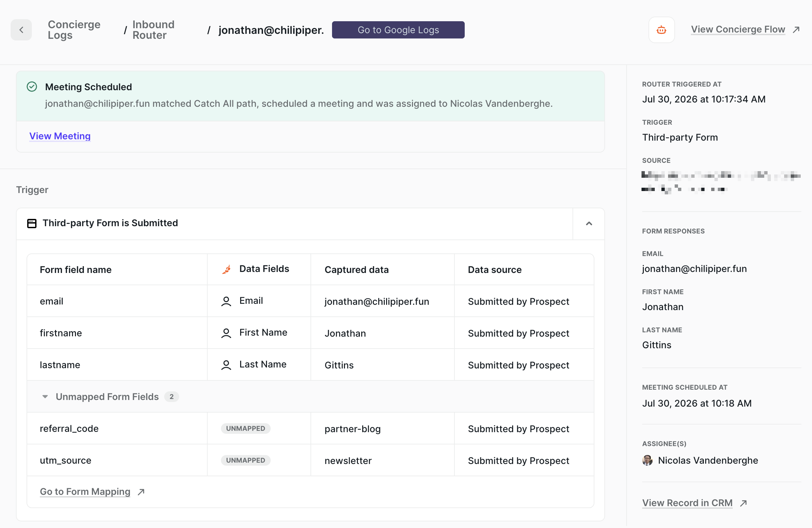Viewport: 812px width, 528px height.
Task: Click the chili pepper icon by Data Fields
Action: click(227, 269)
